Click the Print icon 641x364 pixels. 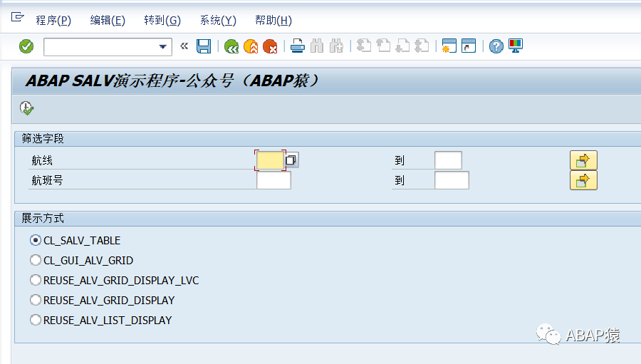click(x=298, y=46)
